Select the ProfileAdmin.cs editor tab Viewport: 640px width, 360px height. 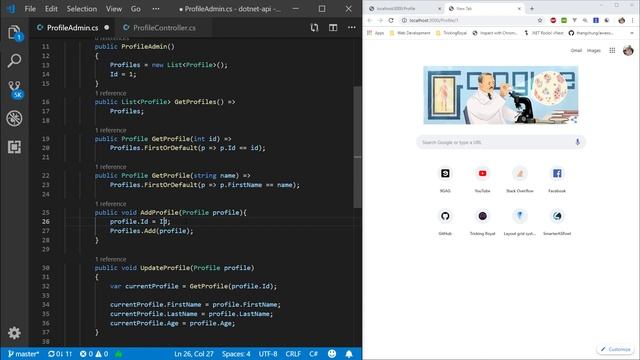click(72, 28)
